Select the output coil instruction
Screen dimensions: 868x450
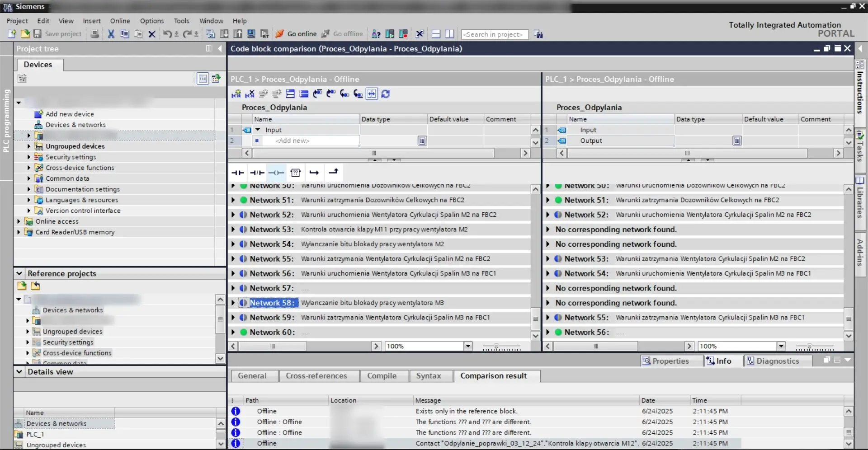pyautogui.click(x=276, y=173)
